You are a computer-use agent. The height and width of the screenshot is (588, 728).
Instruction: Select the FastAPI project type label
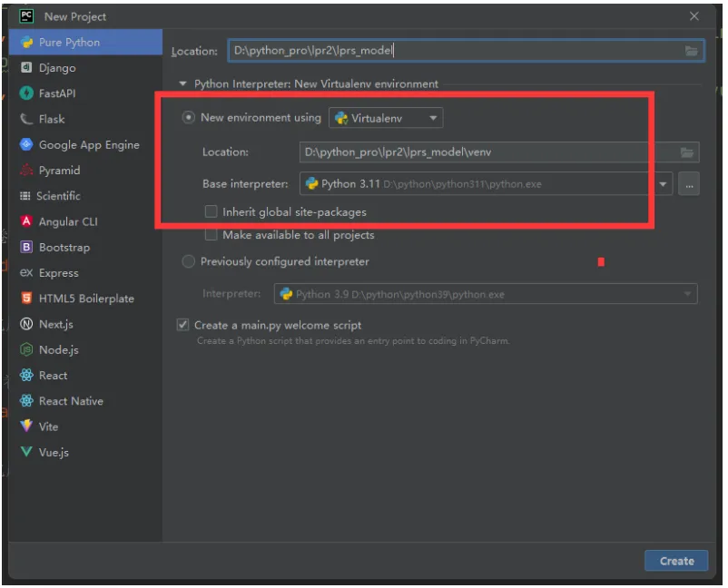(57, 93)
